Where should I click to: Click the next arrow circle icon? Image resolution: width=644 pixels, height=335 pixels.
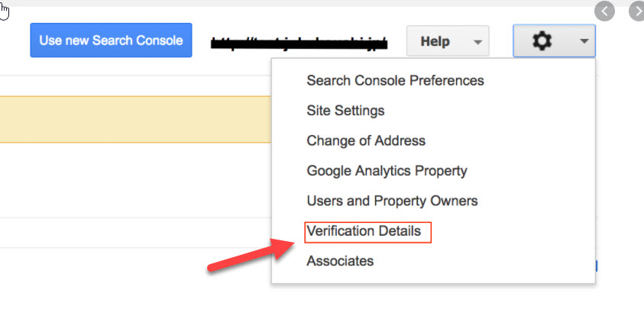click(636, 12)
